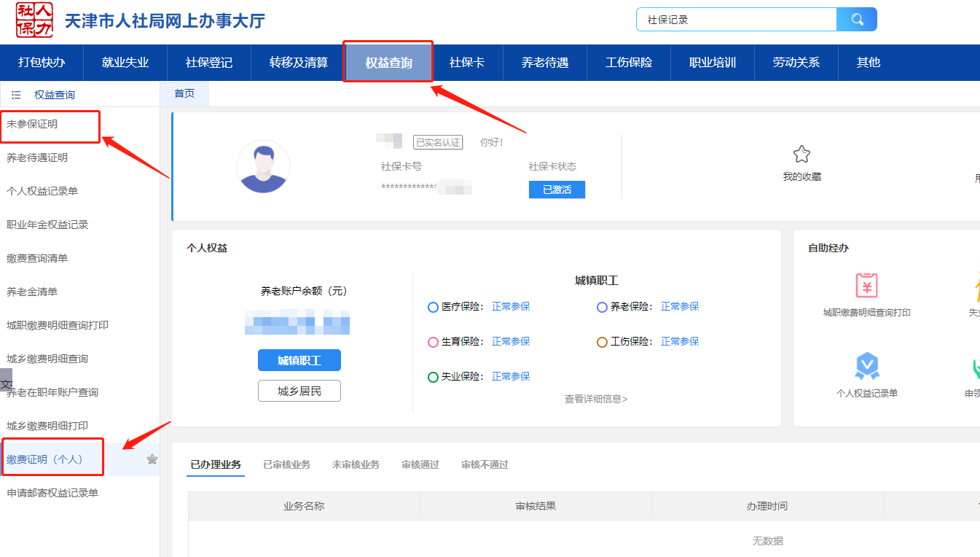Open the 社保卡 navigation menu

(466, 63)
